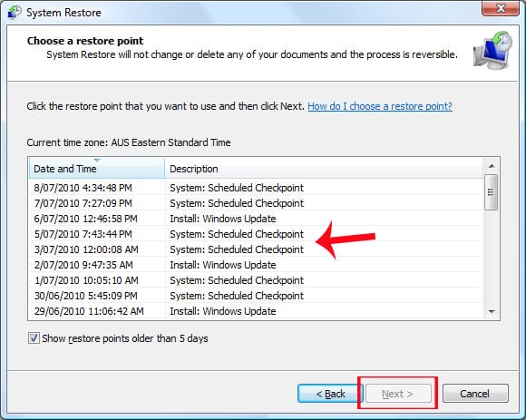The width and height of the screenshot is (526, 420).
Task: Click the list scrollbar up arrow
Action: click(x=492, y=166)
